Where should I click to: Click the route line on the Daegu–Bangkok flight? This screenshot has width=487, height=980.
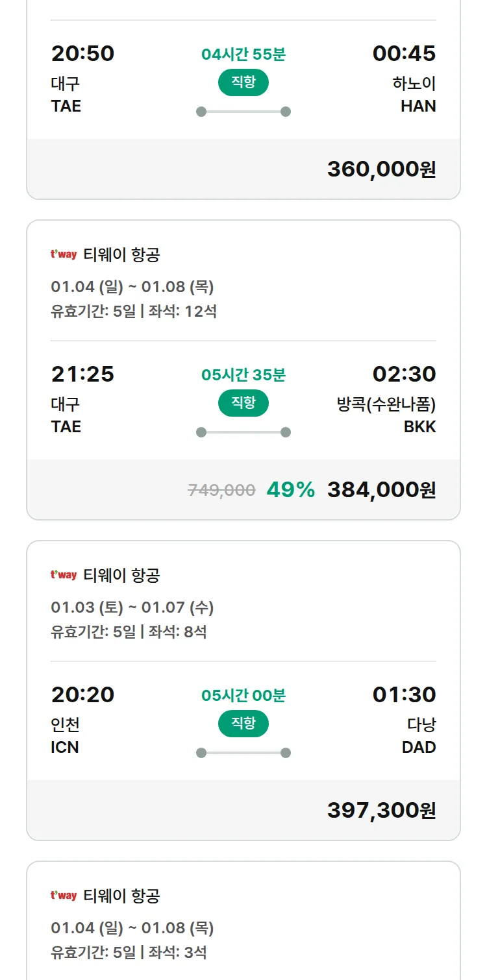243,432
